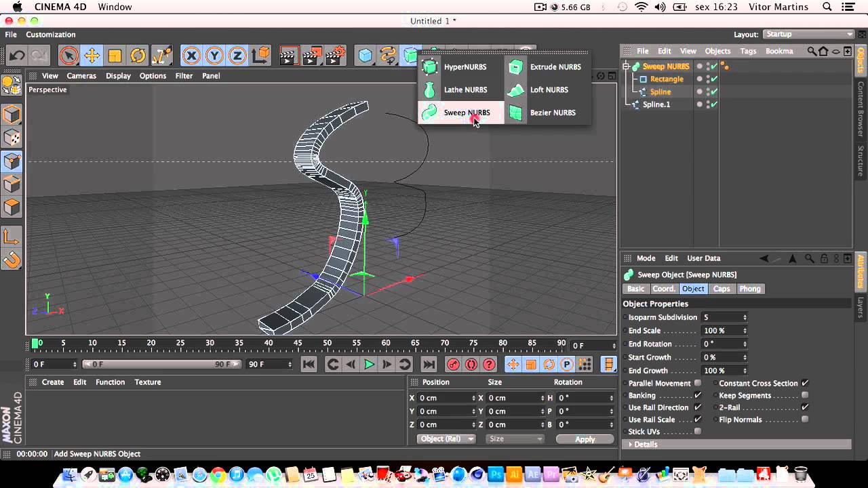868x488 pixels.
Task: Toggle the Point Level Animation dots icon
Action: (584, 365)
